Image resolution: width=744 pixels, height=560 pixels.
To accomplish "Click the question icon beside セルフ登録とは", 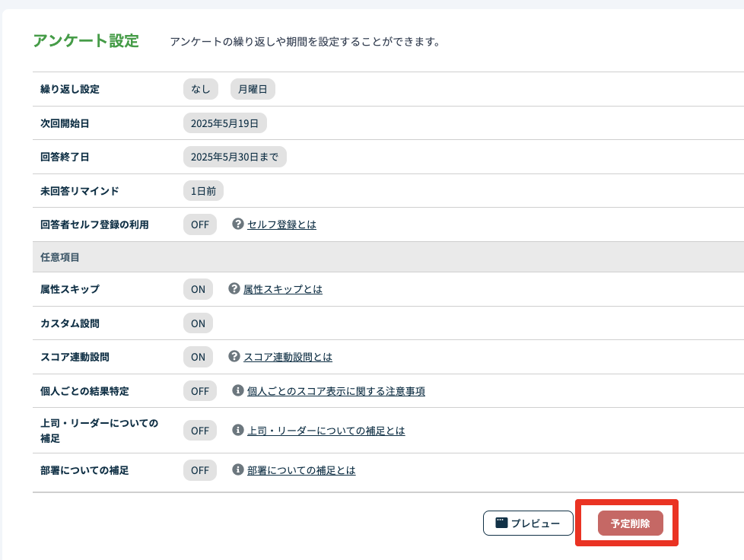I will [x=238, y=224].
